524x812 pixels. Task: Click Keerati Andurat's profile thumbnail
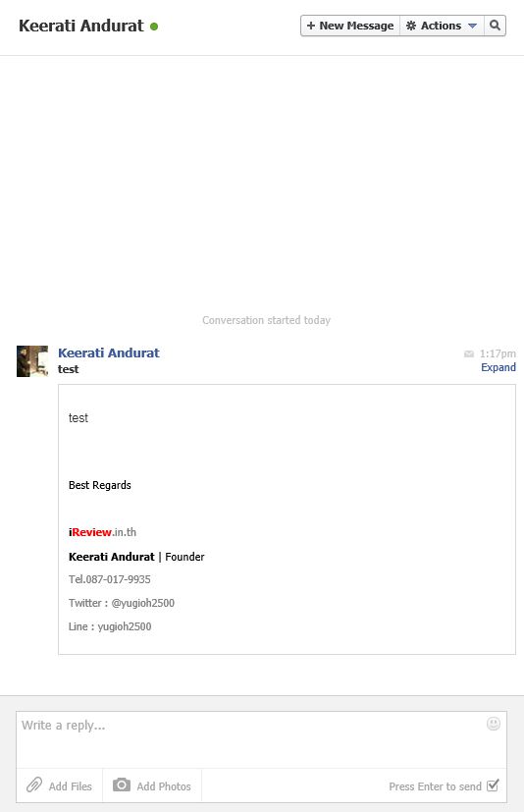coord(32,361)
